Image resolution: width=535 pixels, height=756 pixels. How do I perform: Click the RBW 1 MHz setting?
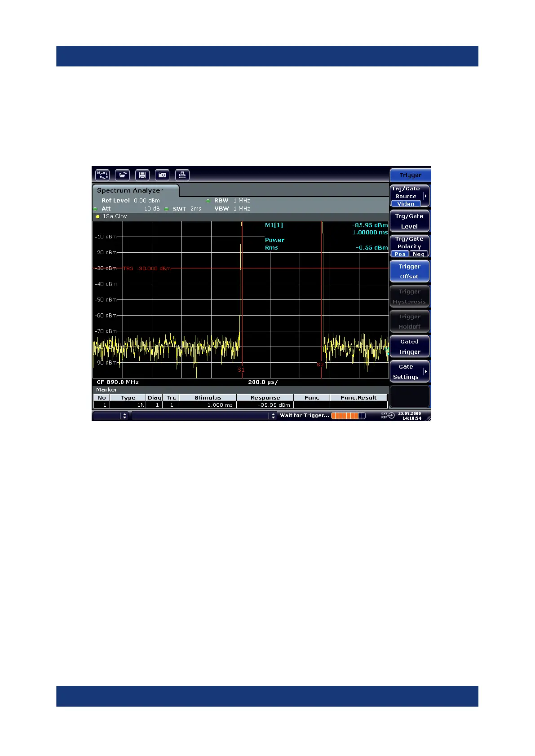tap(232, 201)
